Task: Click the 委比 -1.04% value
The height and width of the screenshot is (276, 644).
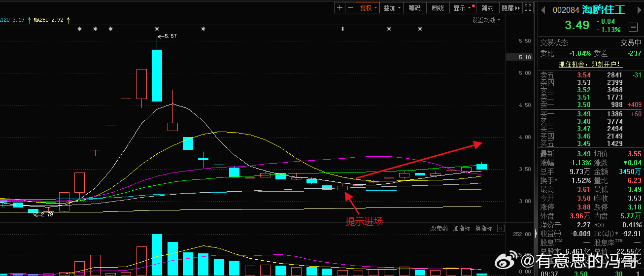Action: [x=579, y=53]
